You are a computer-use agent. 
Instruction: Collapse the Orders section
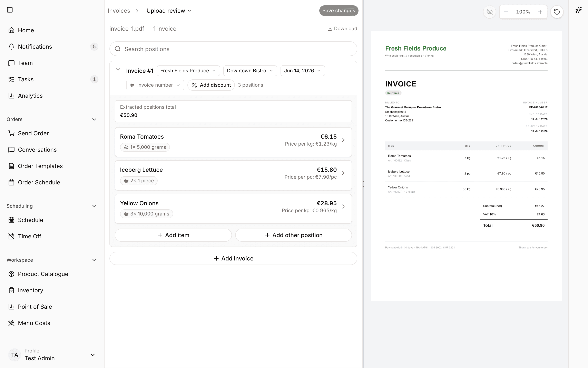point(94,119)
